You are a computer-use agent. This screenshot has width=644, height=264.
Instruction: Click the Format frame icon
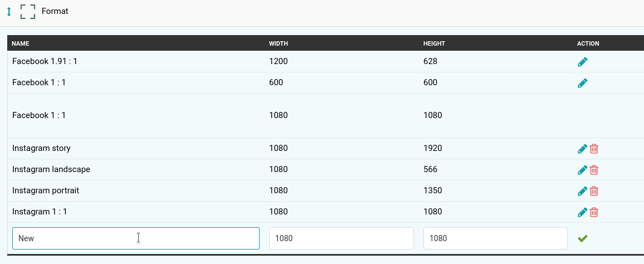click(28, 12)
